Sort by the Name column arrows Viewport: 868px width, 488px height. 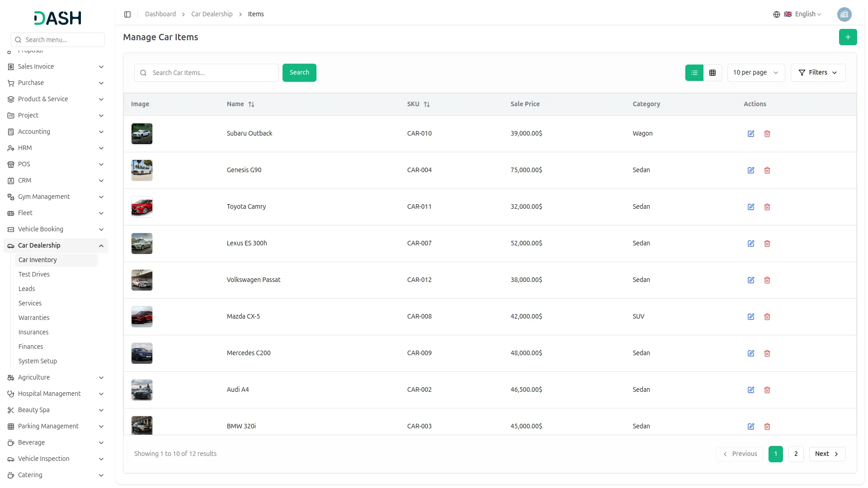(x=251, y=104)
